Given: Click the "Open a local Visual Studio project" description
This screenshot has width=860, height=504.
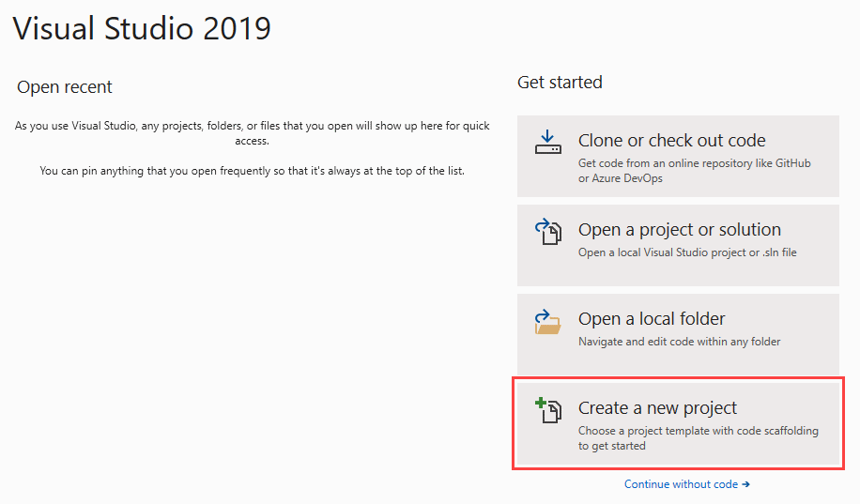Looking at the screenshot, I should coord(687,252).
